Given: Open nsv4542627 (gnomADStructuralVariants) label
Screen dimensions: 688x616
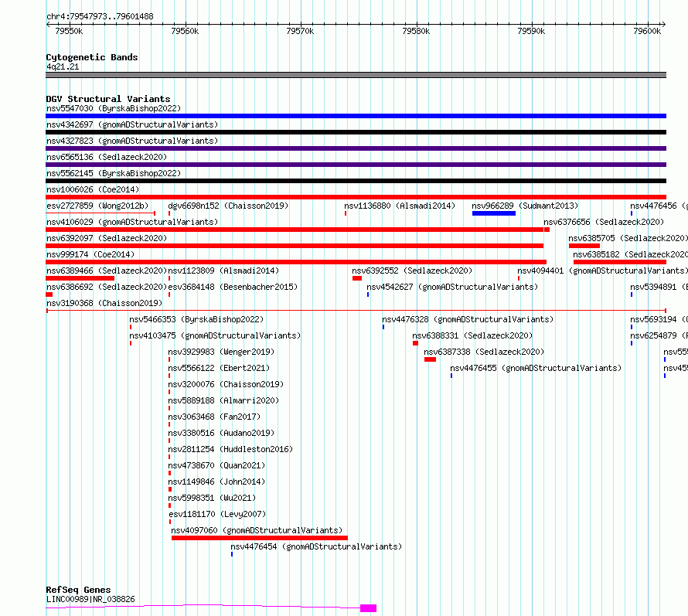Looking at the screenshot, I should (x=452, y=287).
